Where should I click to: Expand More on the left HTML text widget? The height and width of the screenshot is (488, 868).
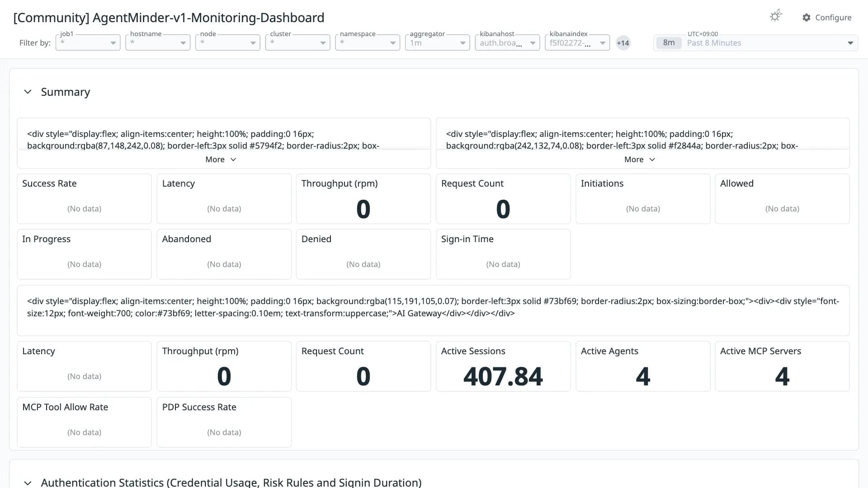click(221, 160)
